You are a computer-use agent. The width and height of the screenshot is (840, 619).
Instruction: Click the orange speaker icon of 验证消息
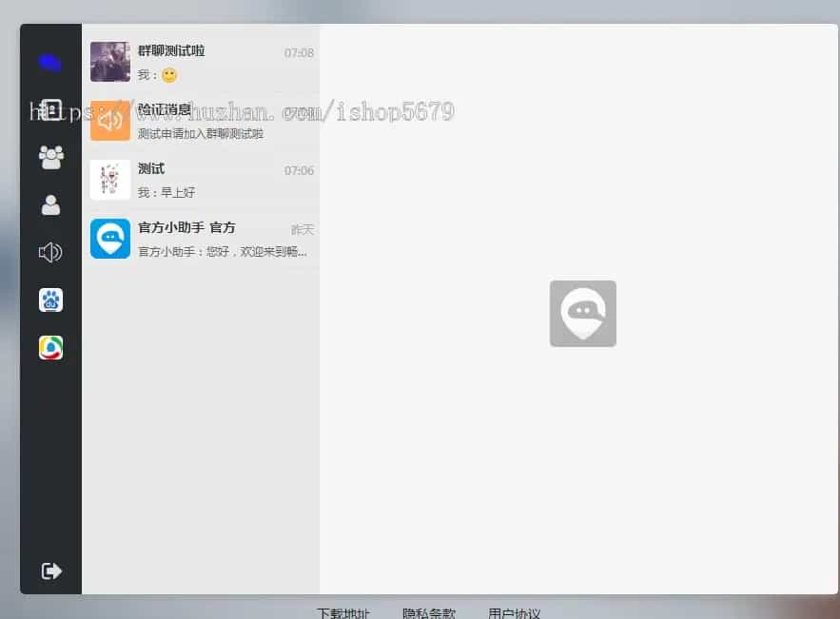coord(110,121)
